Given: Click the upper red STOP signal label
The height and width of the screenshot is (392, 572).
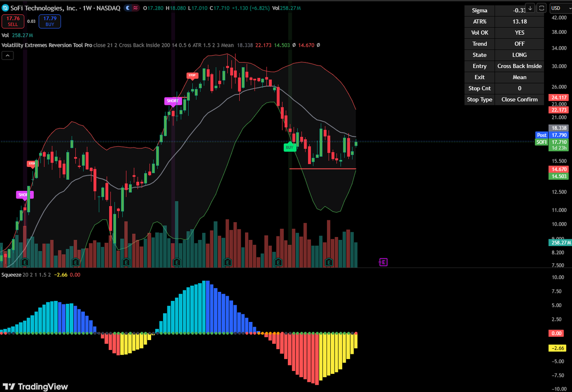Looking at the screenshot, I should [x=192, y=75].
